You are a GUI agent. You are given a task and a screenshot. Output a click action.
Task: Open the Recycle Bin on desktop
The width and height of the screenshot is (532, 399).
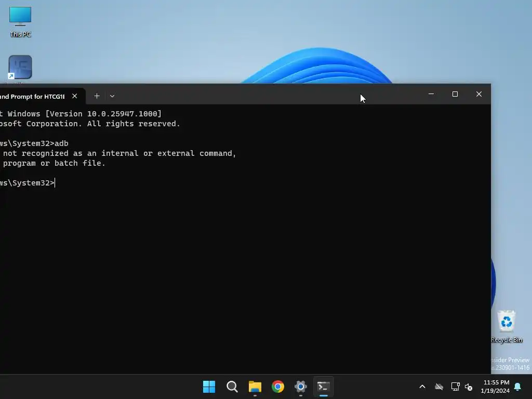[507, 326]
